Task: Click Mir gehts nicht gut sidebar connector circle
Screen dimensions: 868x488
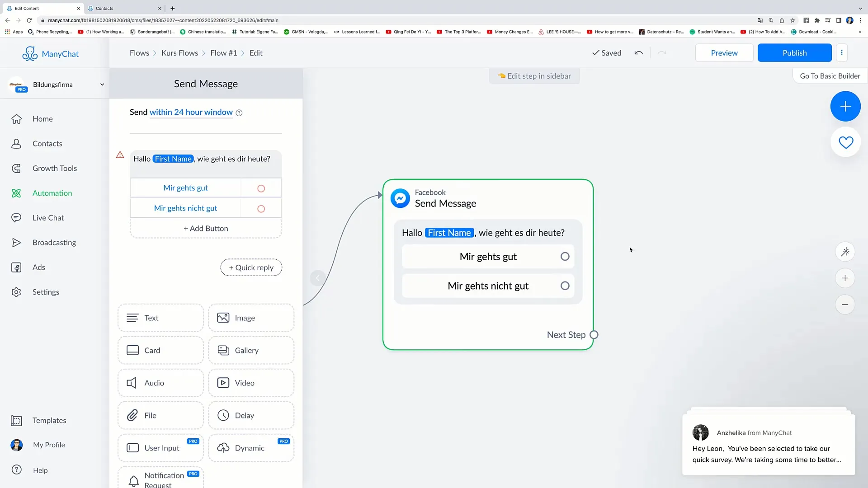Action: (x=261, y=209)
